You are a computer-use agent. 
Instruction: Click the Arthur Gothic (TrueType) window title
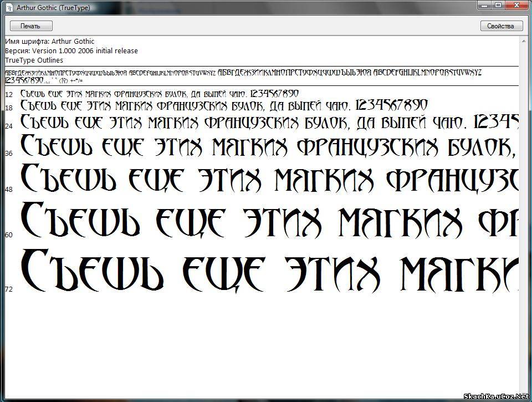point(53,8)
